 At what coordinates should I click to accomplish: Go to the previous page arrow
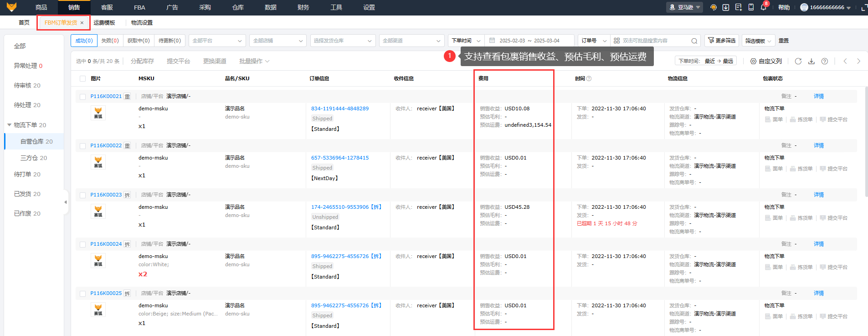coord(845,61)
